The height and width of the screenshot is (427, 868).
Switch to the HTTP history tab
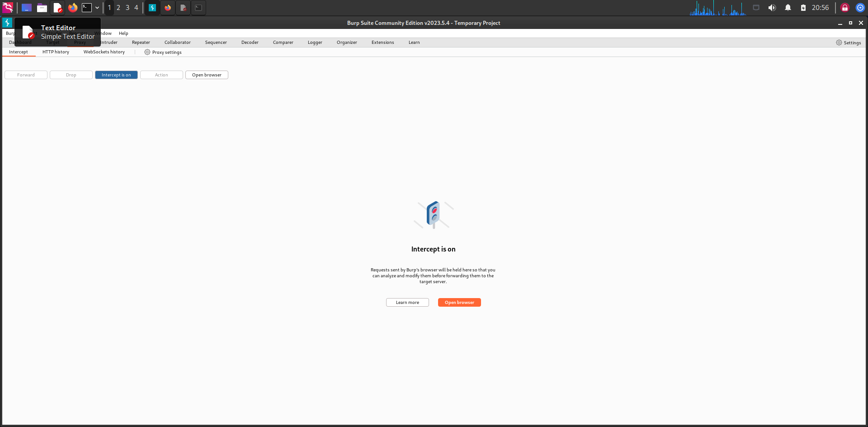click(56, 52)
